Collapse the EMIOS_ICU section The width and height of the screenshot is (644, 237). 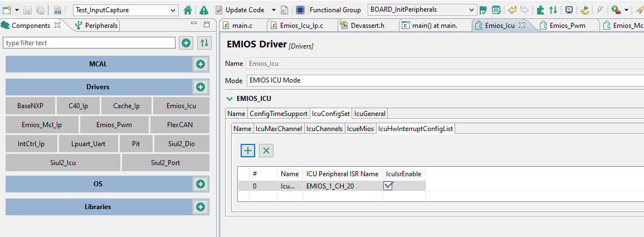coord(229,99)
